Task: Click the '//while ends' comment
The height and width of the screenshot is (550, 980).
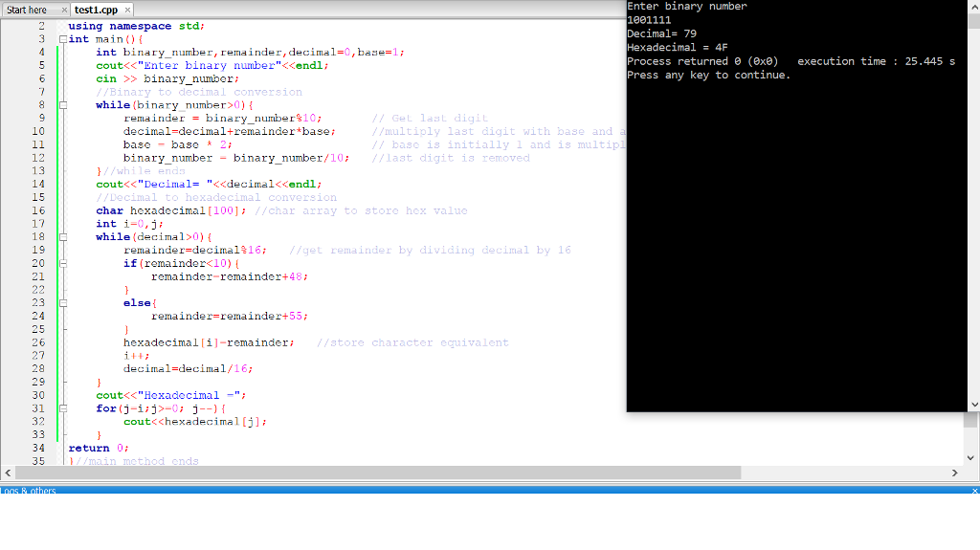Action: (x=145, y=171)
